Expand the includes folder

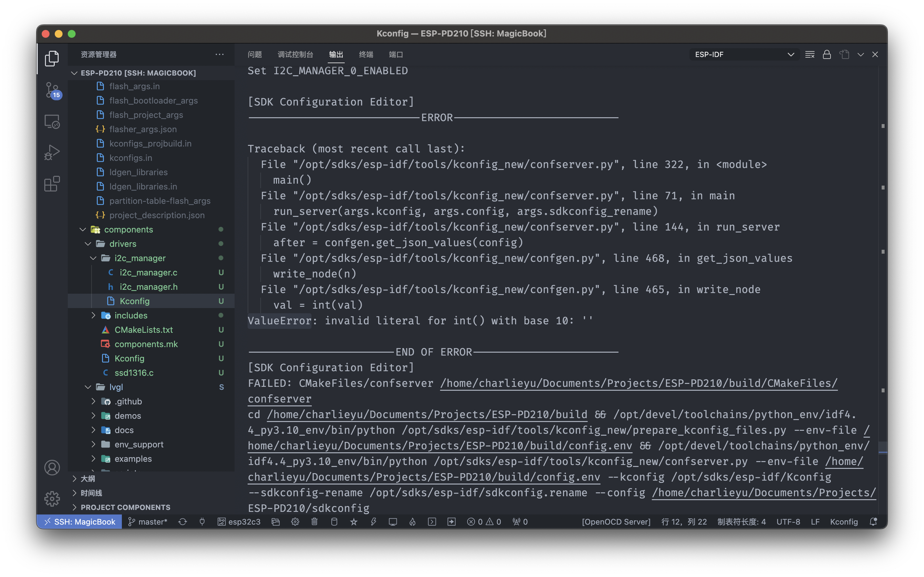pyautogui.click(x=93, y=316)
